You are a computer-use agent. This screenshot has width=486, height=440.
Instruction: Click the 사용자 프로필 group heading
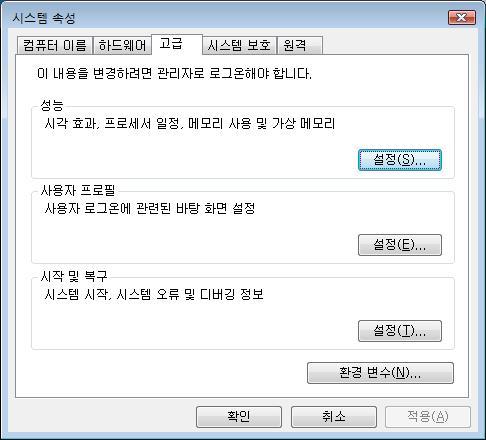(78, 190)
